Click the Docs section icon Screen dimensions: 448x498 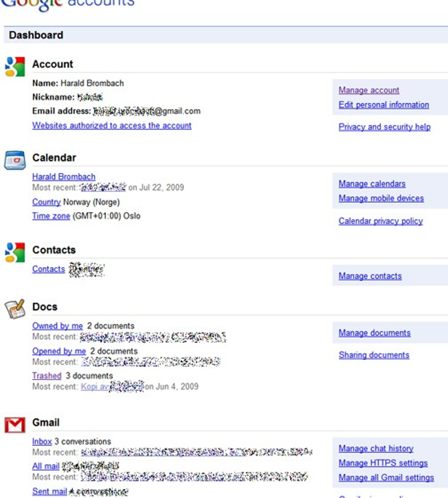(15, 309)
